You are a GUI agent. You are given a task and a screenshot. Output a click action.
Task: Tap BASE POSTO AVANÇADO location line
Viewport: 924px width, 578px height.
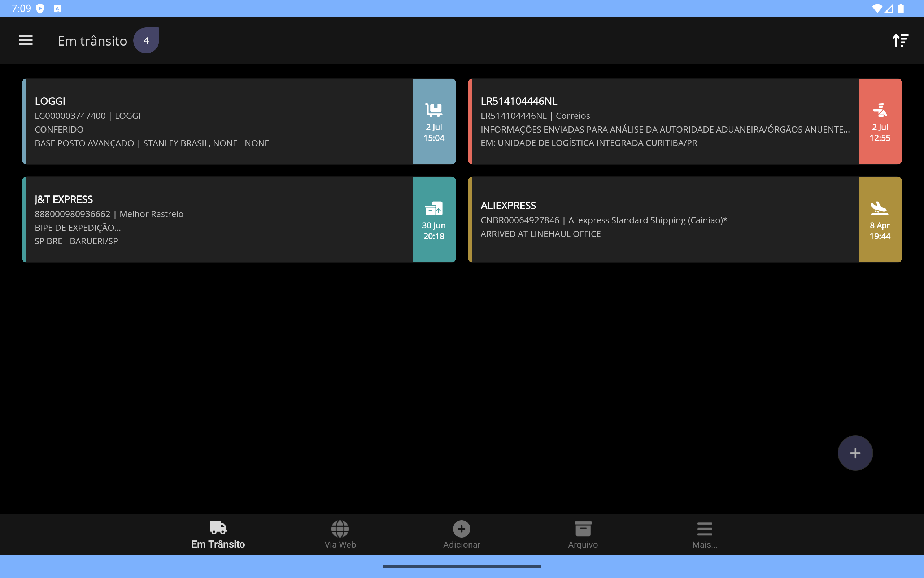click(152, 143)
